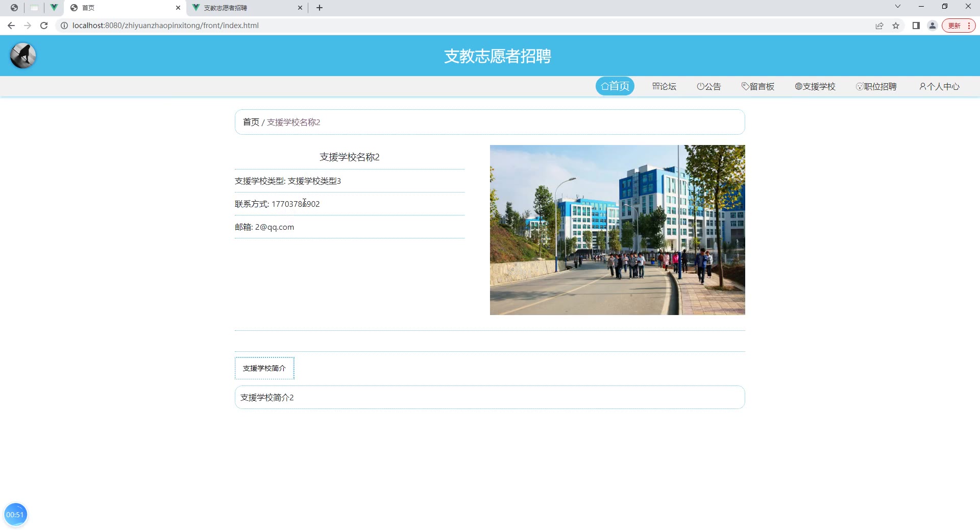The image size is (980, 530).
Task: Click the 首页 navigation menu item
Action: (x=615, y=86)
